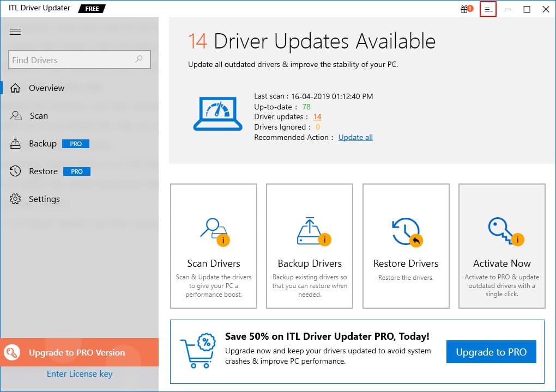Screen dimensions: 556x392
Task: Click the Find Drivers search field
Action: (x=80, y=59)
